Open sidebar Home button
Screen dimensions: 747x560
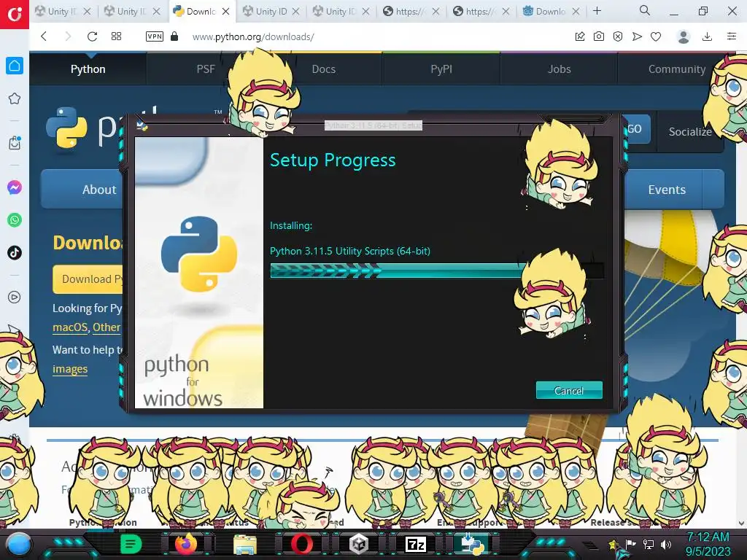pyautogui.click(x=15, y=66)
